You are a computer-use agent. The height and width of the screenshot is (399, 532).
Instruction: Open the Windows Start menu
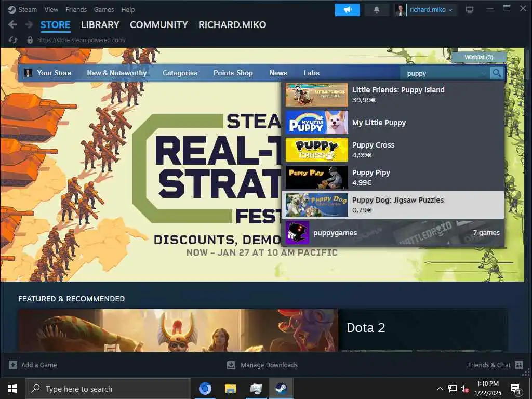tap(12, 389)
